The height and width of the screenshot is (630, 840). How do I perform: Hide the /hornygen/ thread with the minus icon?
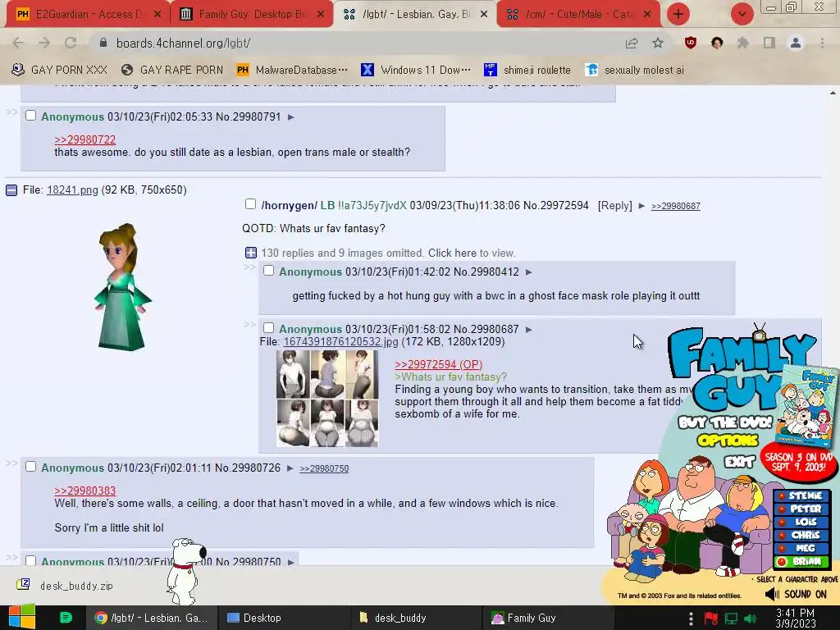click(x=11, y=190)
